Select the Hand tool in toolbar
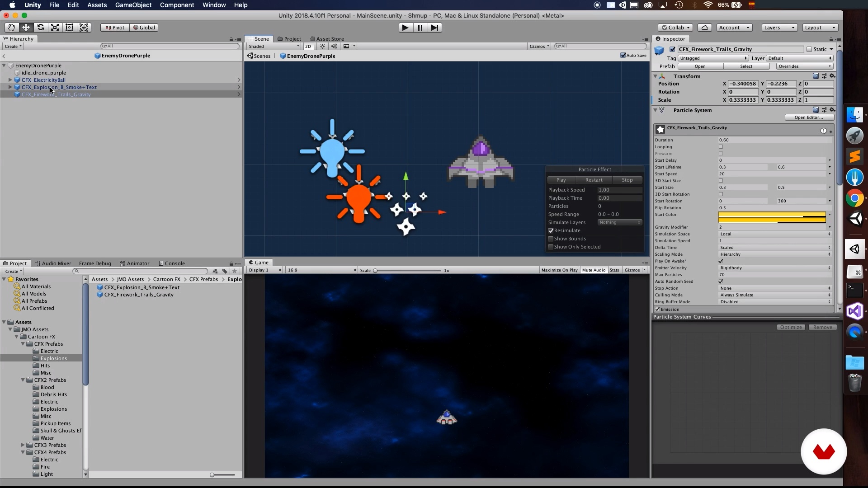Screen dimensions: 868x488 coord(11,28)
